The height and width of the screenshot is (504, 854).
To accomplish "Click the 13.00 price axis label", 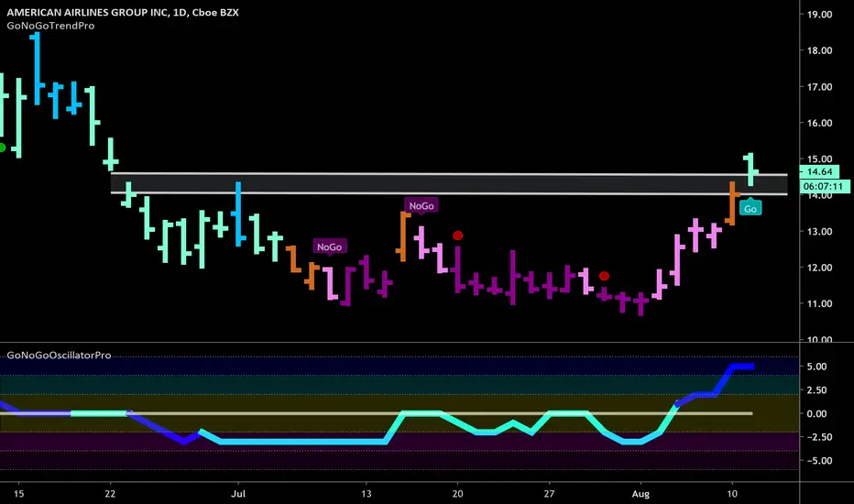I will pos(819,232).
